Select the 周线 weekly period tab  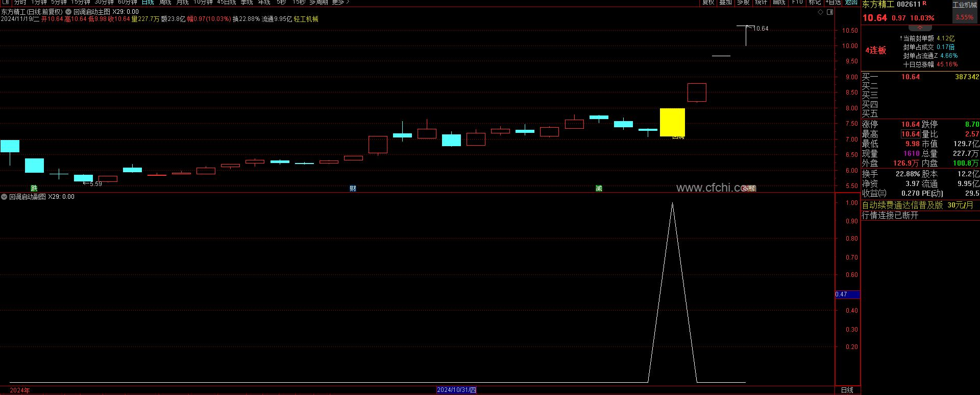(165, 2)
